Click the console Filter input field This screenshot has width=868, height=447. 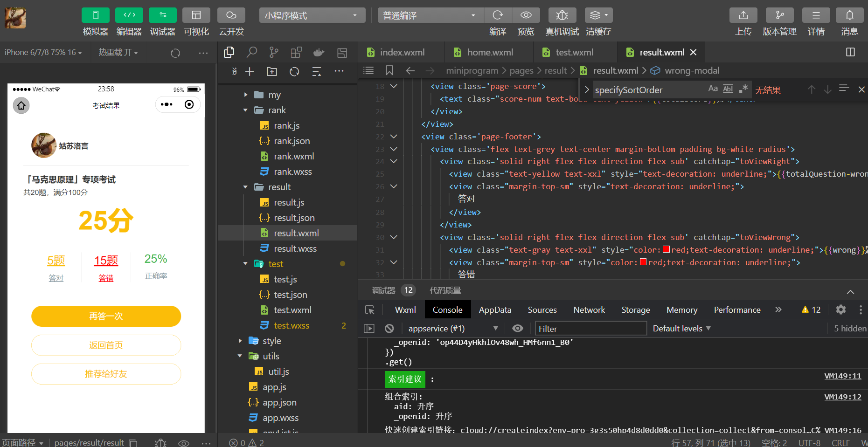point(590,329)
